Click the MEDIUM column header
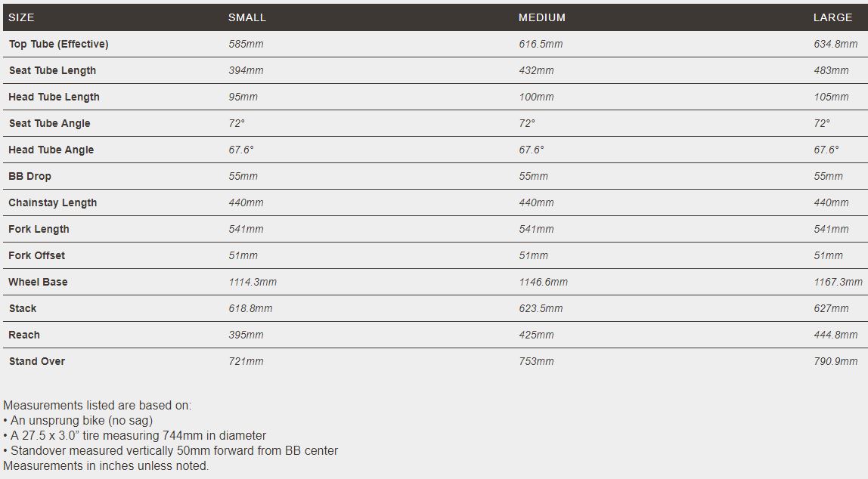 click(542, 17)
